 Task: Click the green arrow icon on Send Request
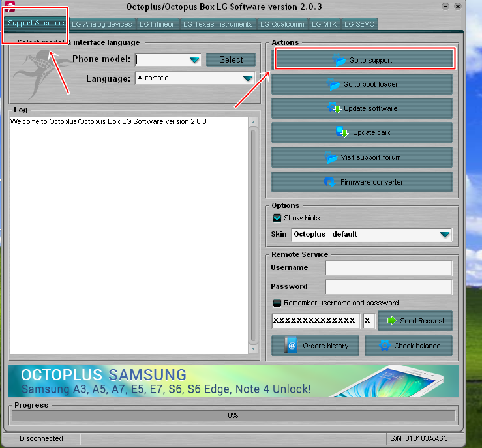coord(391,320)
